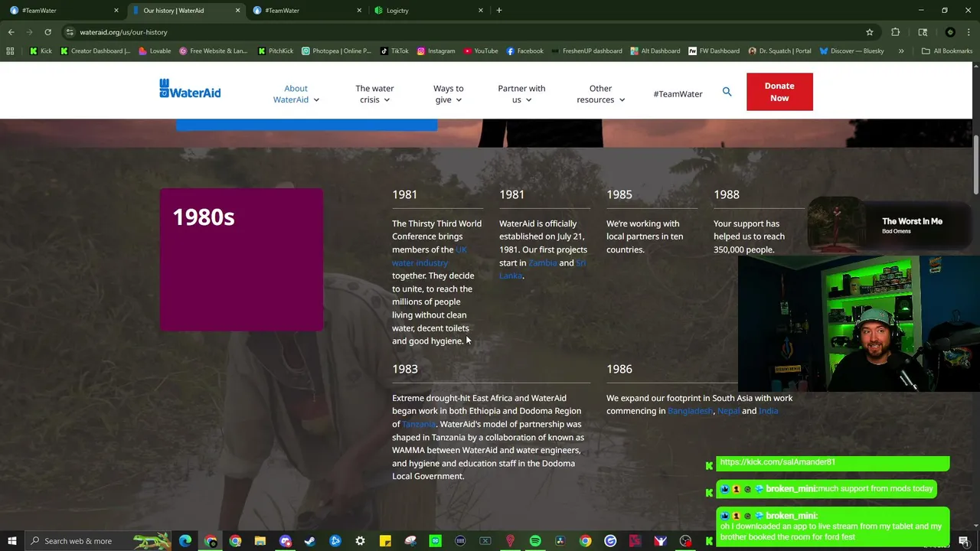Open the Photopea bookmark
980x551 pixels.
336,51
